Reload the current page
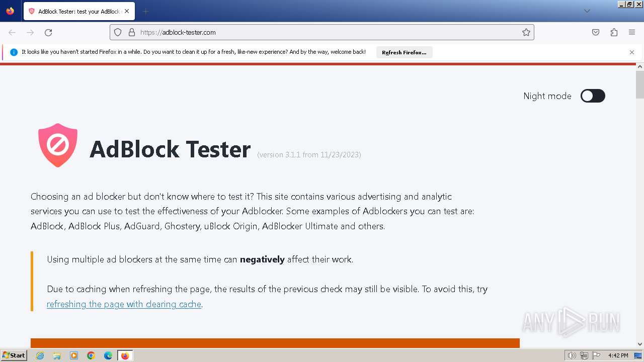644x362 pixels. point(48,32)
